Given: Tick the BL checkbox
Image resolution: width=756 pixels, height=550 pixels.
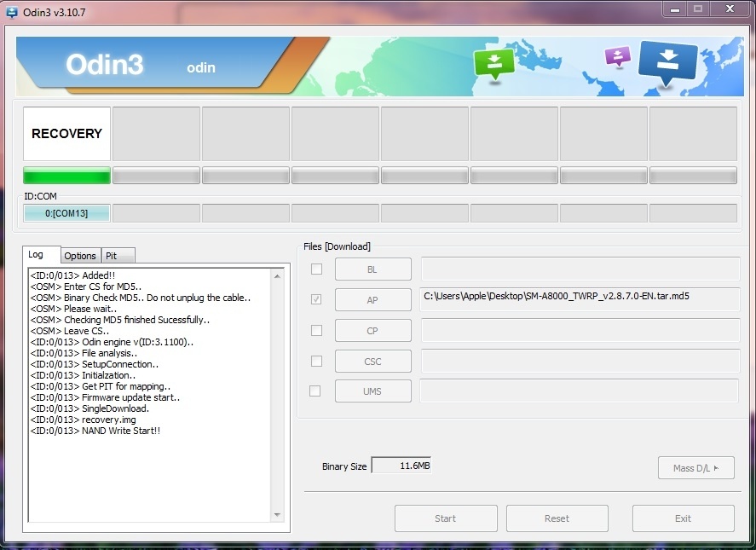Looking at the screenshot, I should tap(316, 269).
